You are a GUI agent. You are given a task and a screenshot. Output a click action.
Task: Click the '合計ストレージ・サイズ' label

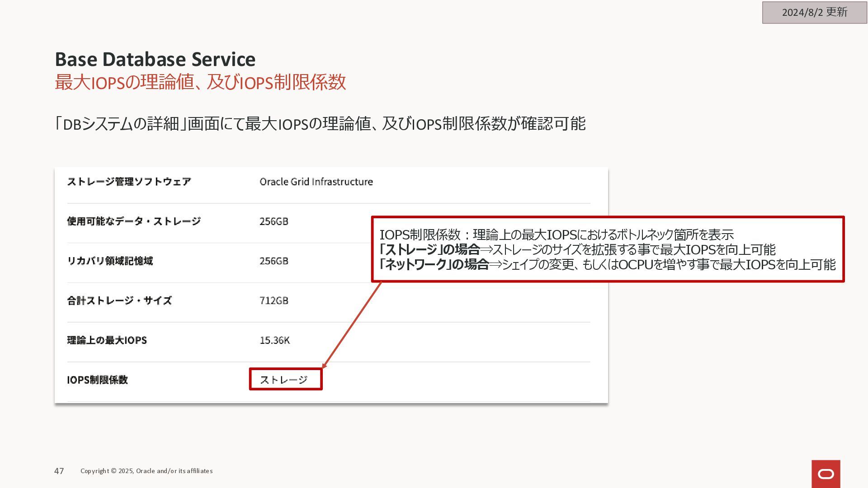pos(119,300)
